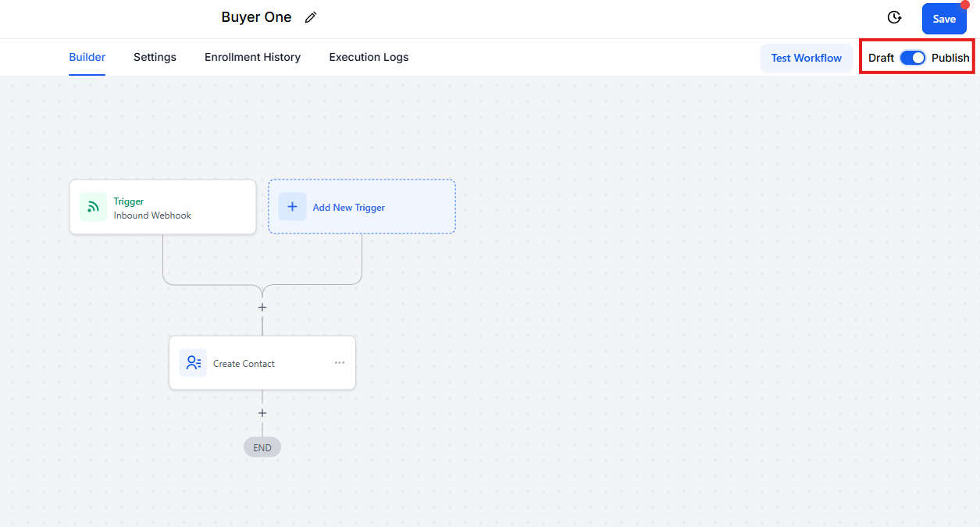Click the Save button
This screenshot has width=980, height=527.
[944, 19]
